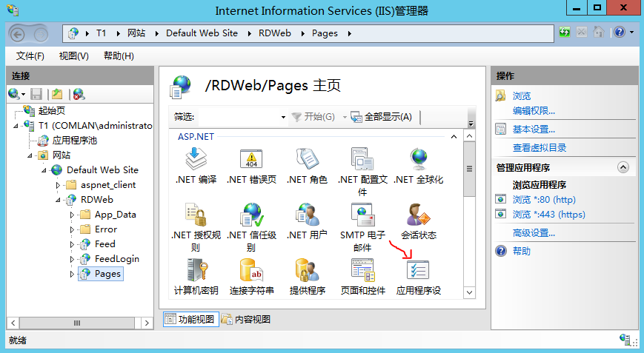Click the RDWeb breadcrumb in address bar

point(275,33)
